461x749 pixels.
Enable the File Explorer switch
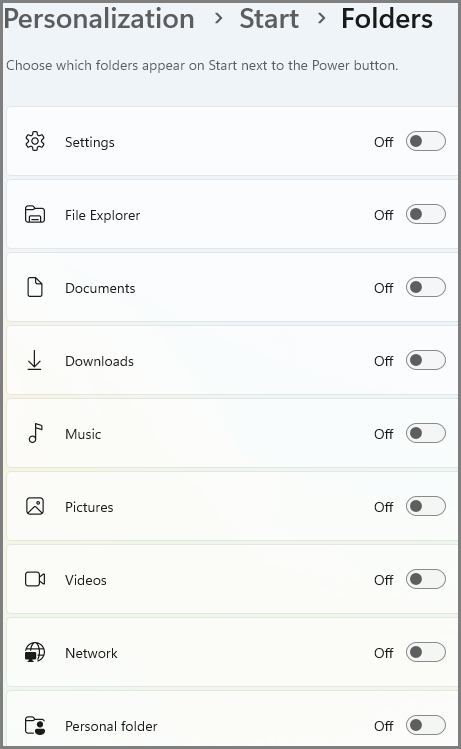[426, 214]
